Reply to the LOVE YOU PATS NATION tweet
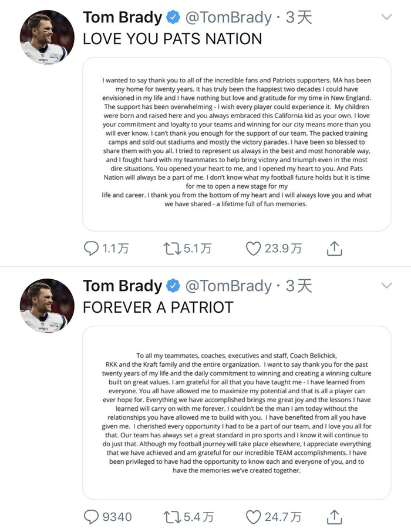 (x=91, y=249)
